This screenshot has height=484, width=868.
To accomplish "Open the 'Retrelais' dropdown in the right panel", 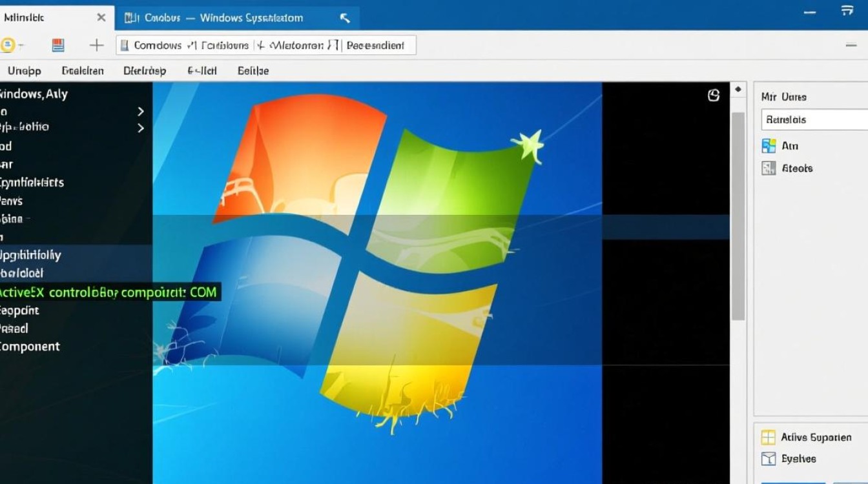I will point(814,119).
